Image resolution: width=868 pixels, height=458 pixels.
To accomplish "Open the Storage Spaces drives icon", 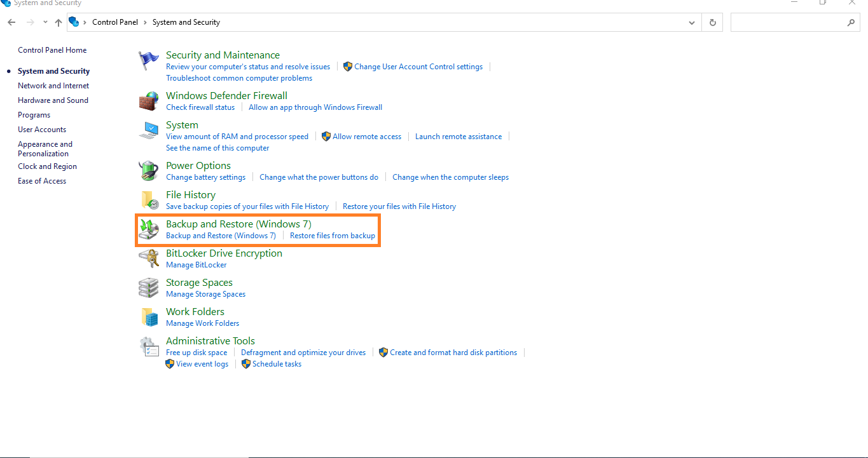I will pos(148,288).
